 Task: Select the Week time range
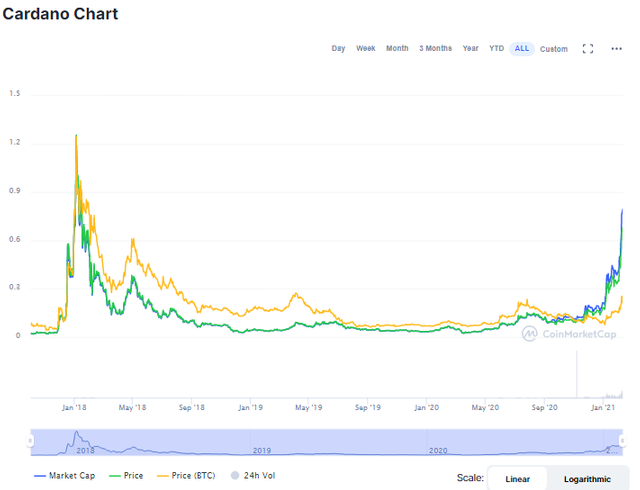tap(366, 49)
